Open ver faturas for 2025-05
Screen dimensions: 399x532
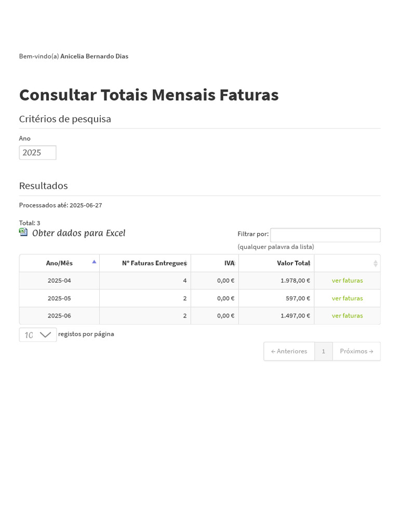[347, 298]
